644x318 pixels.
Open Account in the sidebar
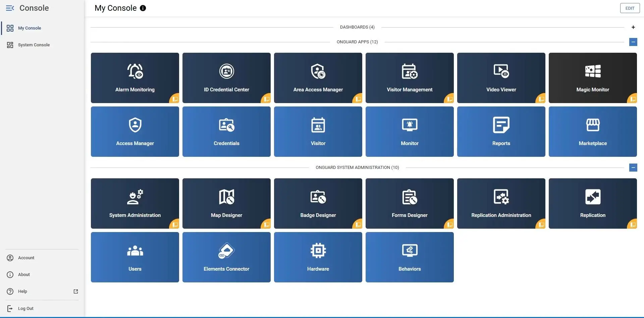click(42, 258)
